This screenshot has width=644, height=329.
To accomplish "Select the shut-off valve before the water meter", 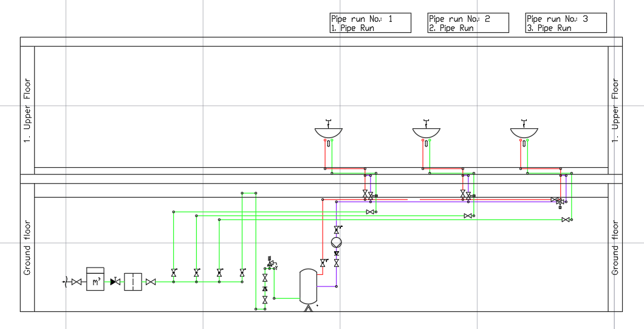I will click(x=77, y=282).
